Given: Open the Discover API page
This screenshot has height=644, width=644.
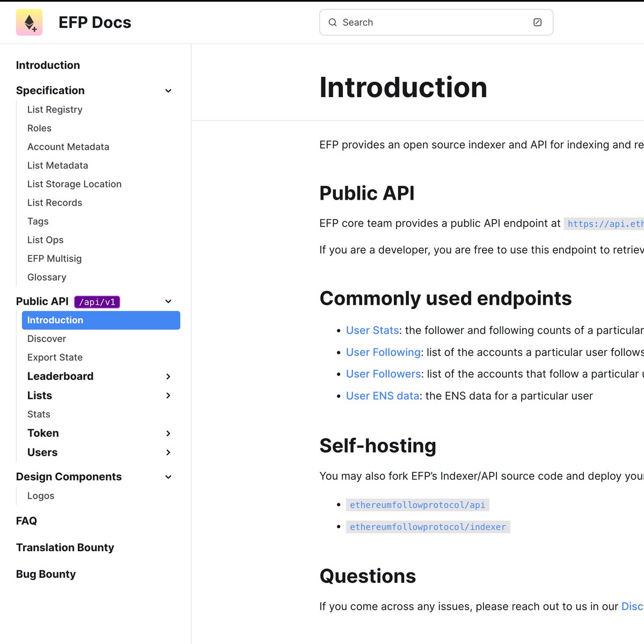Looking at the screenshot, I should pos(47,339).
